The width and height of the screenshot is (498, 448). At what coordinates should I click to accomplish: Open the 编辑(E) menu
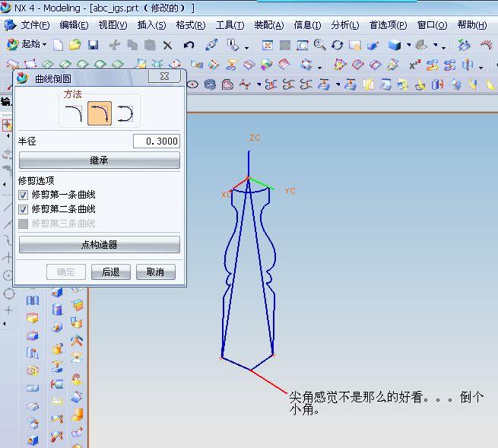click(74, 25)
